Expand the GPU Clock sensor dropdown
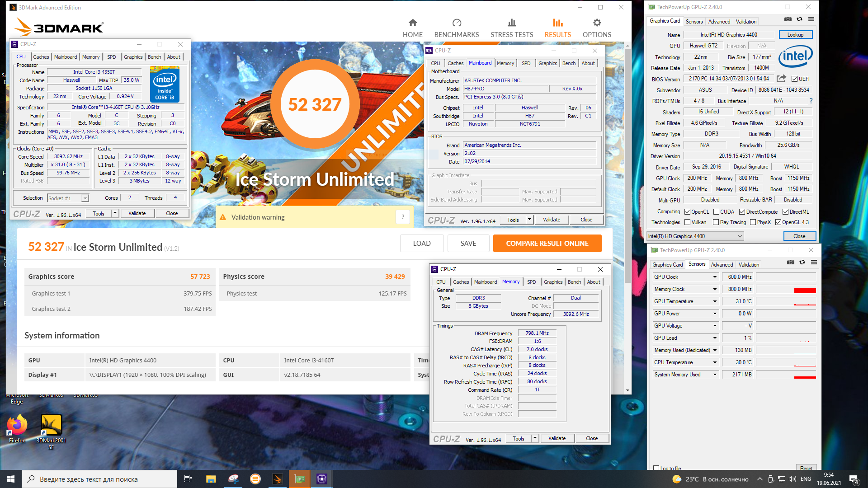 pyautogui.click(x=715, y=277)
